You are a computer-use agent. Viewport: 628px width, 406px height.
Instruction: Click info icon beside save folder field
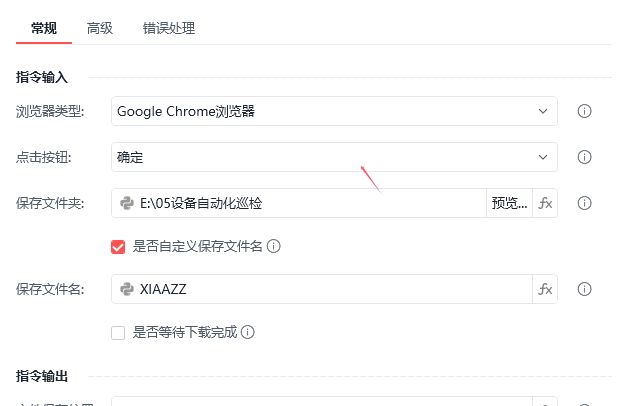click(x=585, y=203)
